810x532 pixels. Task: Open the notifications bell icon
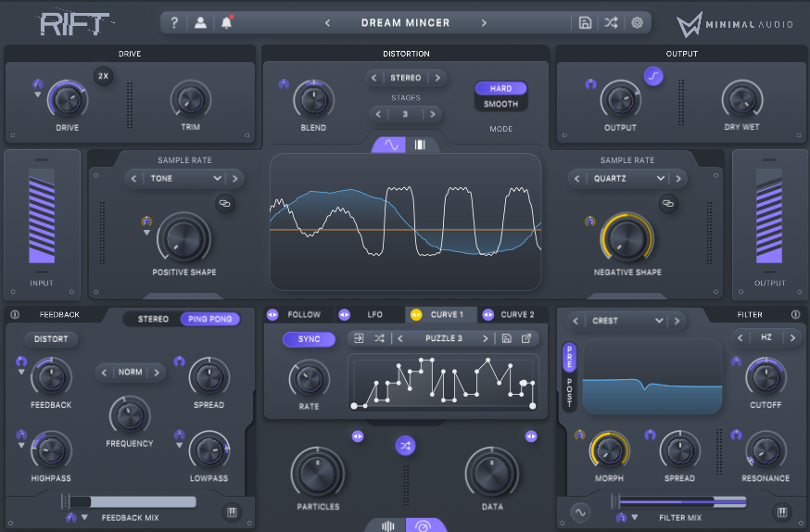(227, 23)
